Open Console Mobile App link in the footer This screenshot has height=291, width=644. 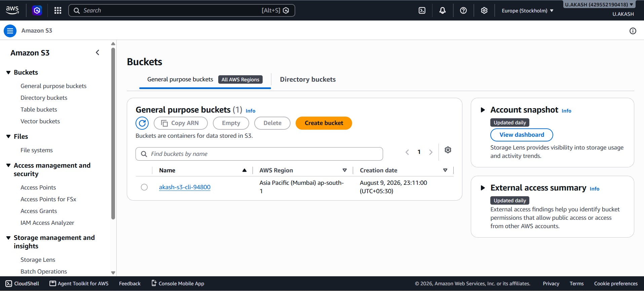(x=178, y=284)
